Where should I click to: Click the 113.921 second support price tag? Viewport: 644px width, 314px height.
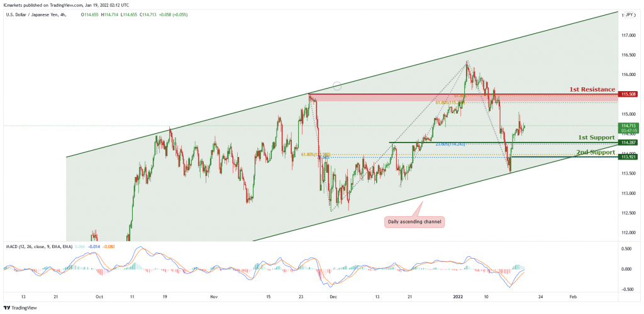click(628, 157)
